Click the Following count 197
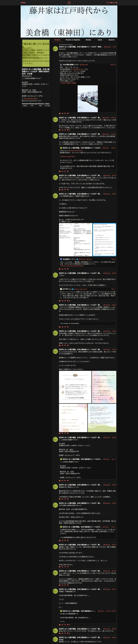138x644 pixels. click(x=32, y=106)
